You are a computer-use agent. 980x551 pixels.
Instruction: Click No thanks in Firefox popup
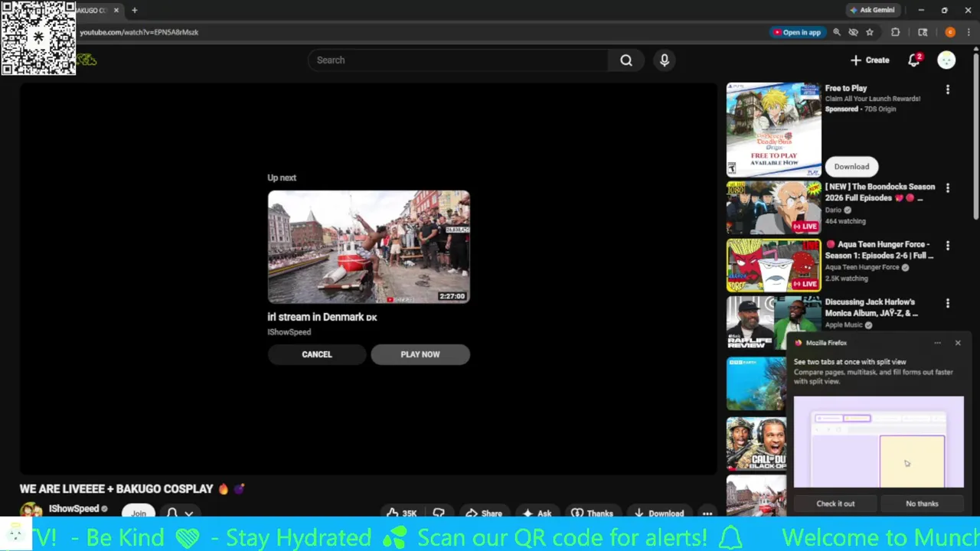[x=922, y=504]
